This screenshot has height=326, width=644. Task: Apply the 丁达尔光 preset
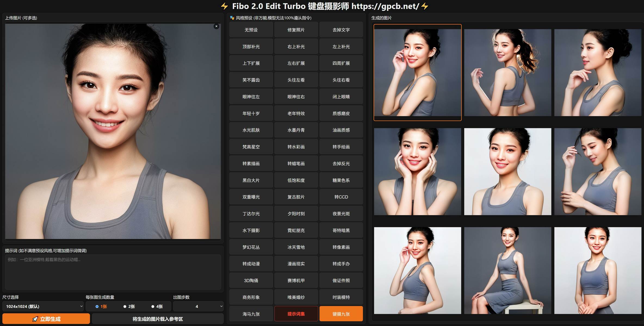251,214
